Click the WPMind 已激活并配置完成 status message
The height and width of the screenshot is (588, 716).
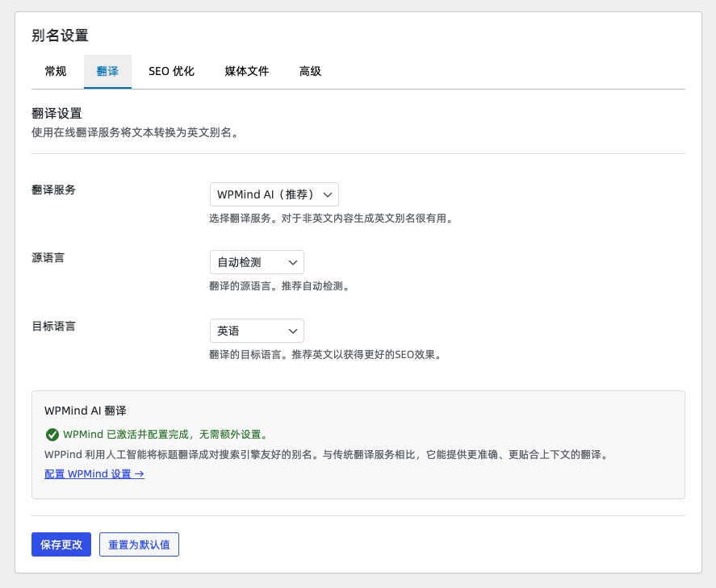pos(165,434)
